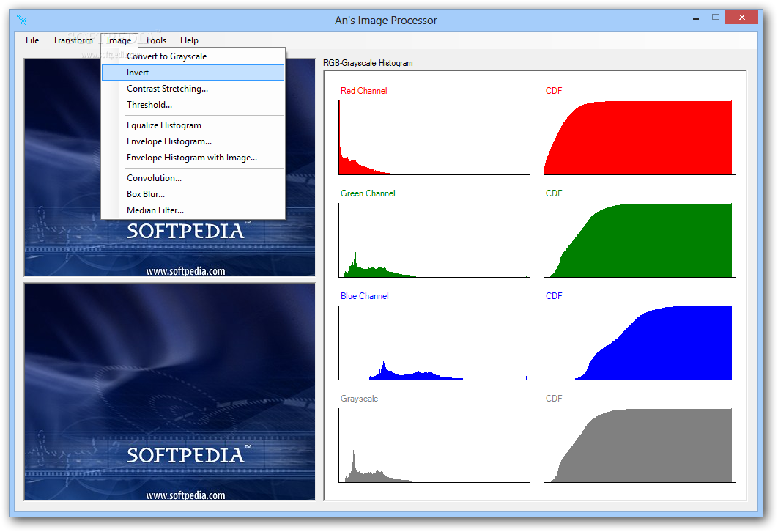Click the green CDF plot
The width and height of the screenshot is (778, 532).
(639, 240)
